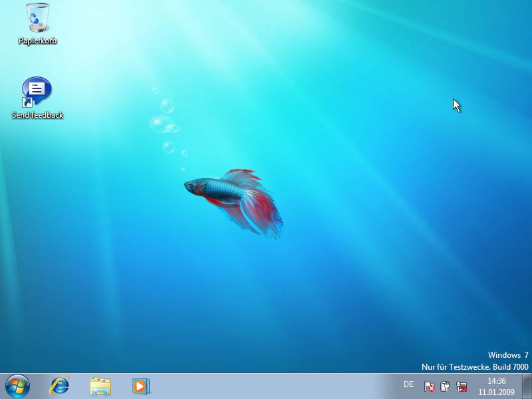This screenshot has height=399, width=532.
Task: Click the date 11.01.2009 in the tray
Action: [496, 392]
